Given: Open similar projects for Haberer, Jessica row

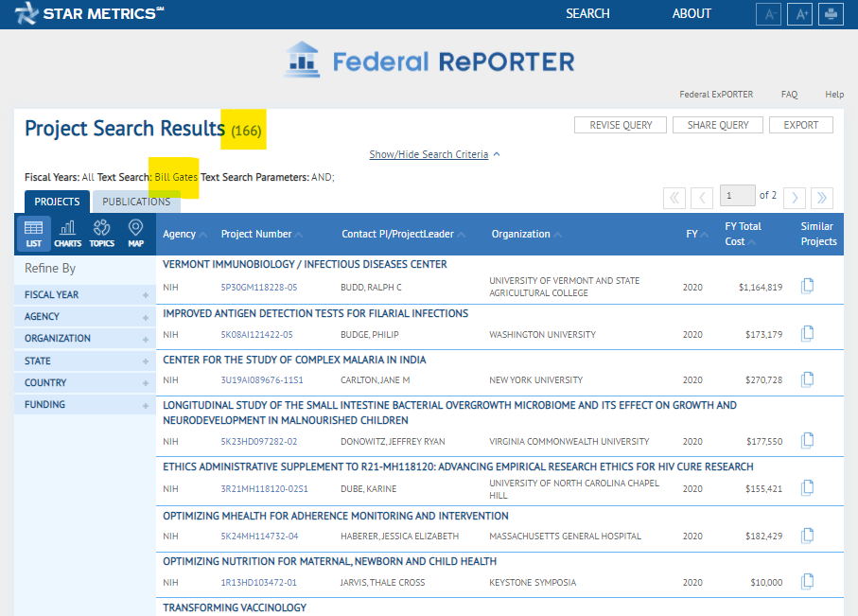Looking at the screenshot, I should [x=807, y=536].
